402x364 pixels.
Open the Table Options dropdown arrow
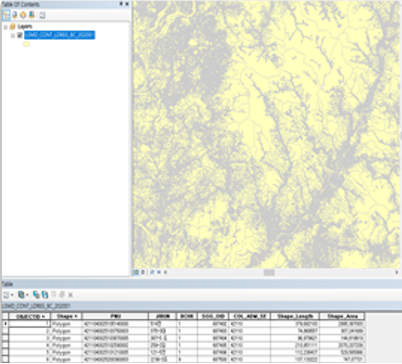coord(12,295)
